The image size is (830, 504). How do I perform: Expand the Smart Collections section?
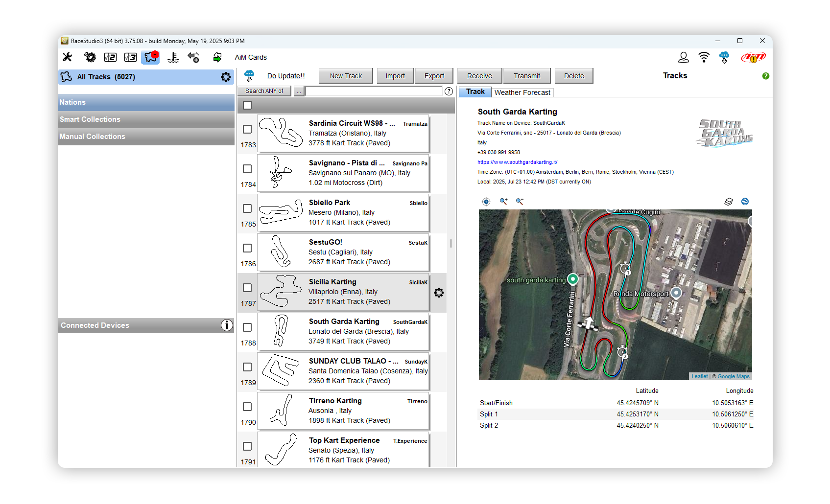click(146, 119)
